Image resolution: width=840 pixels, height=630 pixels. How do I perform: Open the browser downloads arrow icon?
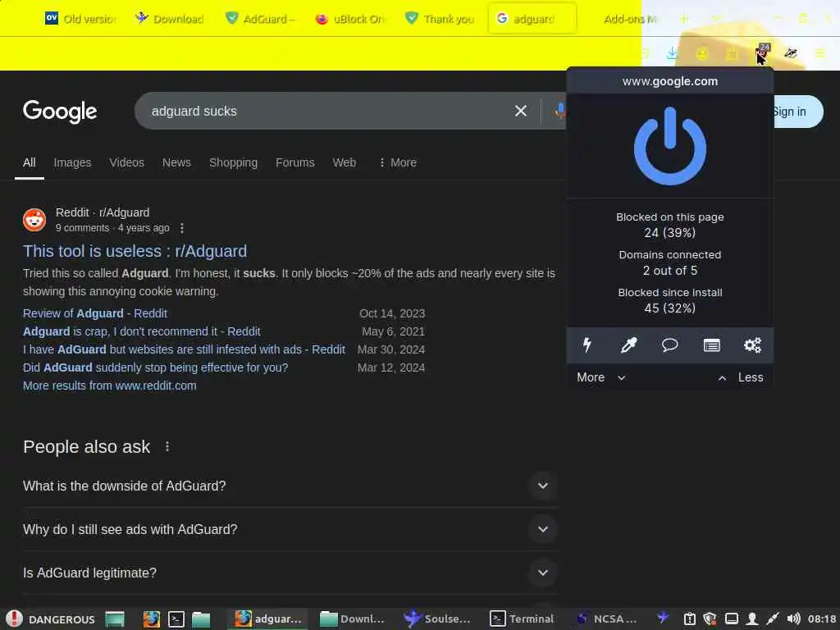[672, 53]
